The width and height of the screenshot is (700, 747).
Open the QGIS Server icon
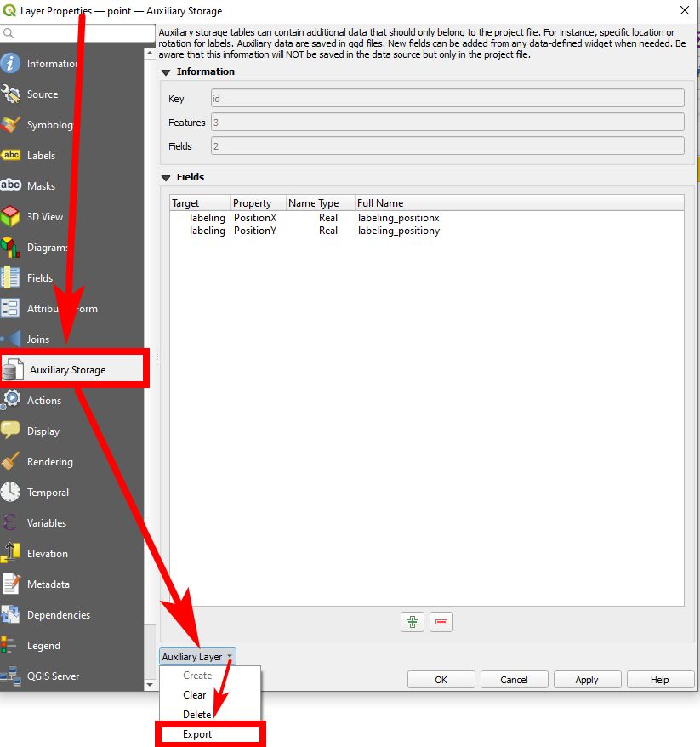tap(10, 676)
